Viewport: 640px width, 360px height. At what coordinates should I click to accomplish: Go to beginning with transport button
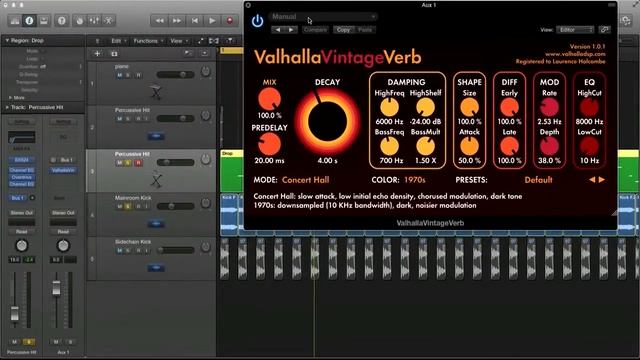pyautogui.click(x=195, y=20)
